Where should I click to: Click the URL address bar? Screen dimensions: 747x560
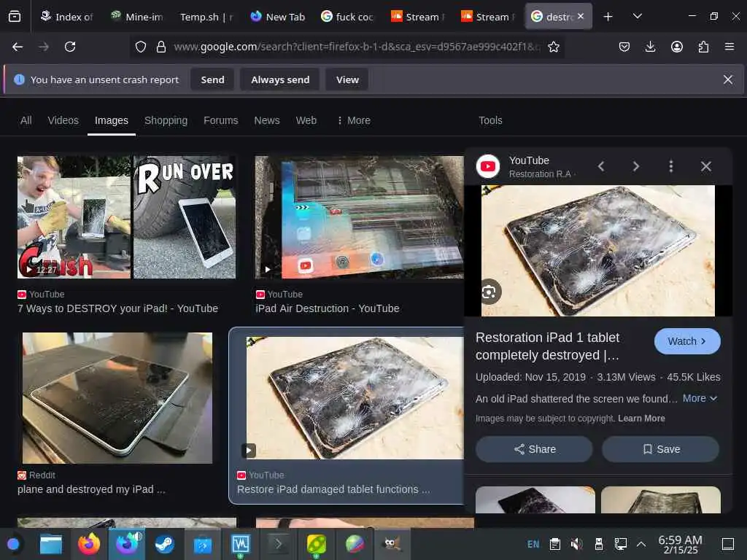coord(356,47)
